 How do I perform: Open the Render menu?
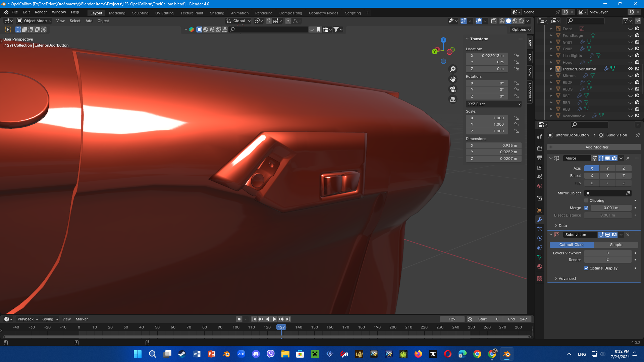41,12
